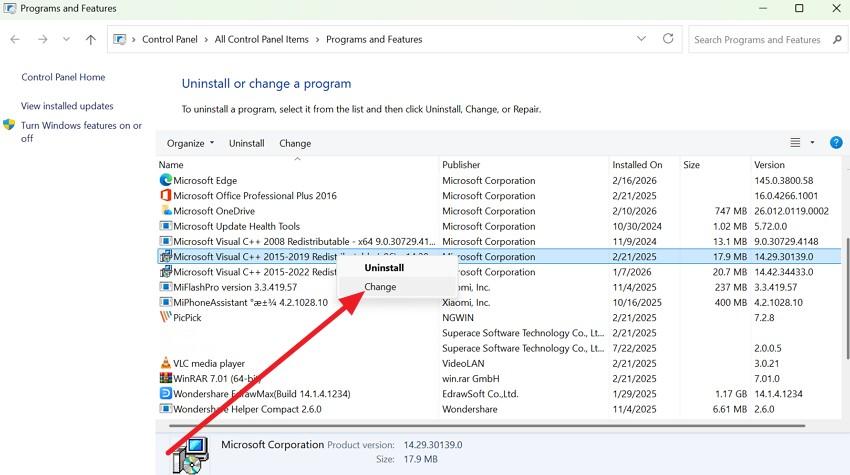Go up one folder level arrow
The height and width of the screenshot is (475, 850).
[91, 39]
